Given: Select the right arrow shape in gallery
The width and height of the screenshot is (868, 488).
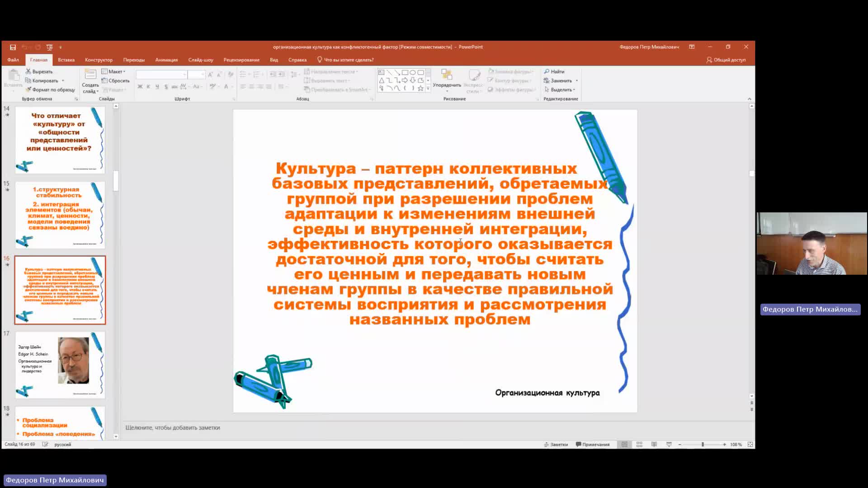Looking at the screenshot, I should (x=405, y=80).
